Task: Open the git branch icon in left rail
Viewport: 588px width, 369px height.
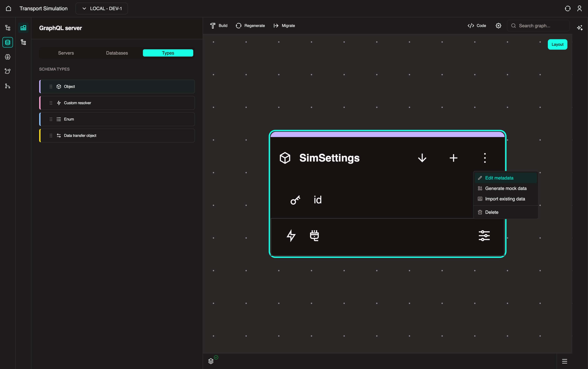Action: (x=8, y=86)
